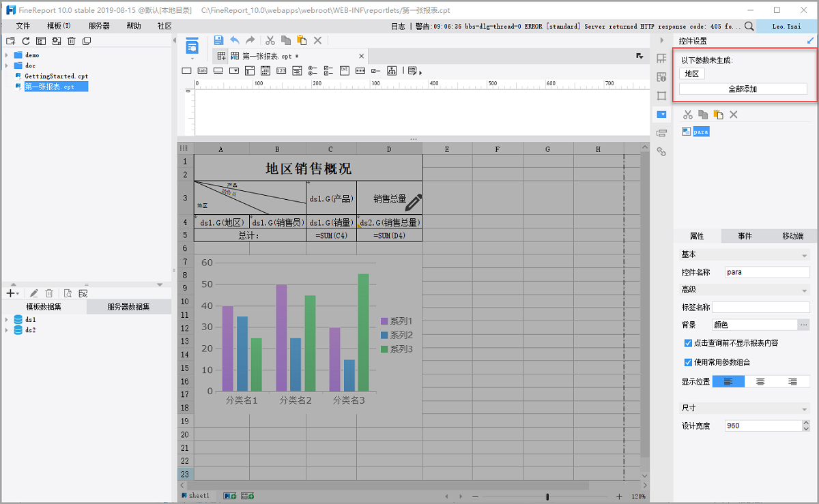Search with the magnifier icon in top bar
Image resolution: width=819 pixels, height=504 pixels.
[749, 26]
